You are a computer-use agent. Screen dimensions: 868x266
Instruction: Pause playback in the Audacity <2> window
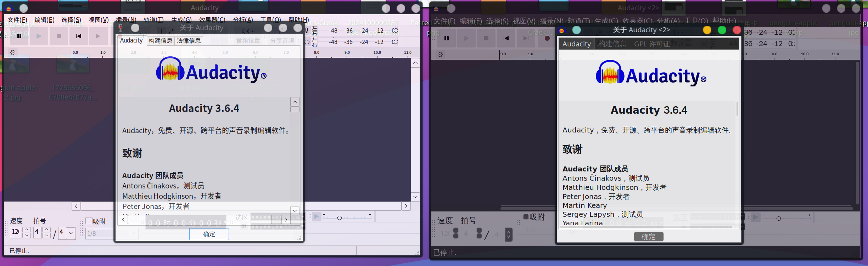coord(447,38)
